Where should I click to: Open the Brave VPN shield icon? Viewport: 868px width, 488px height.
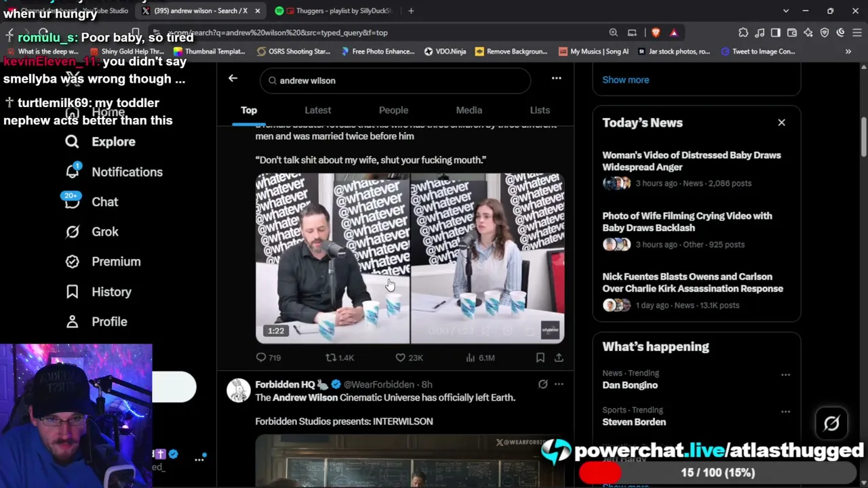click(x=825, y=33)
